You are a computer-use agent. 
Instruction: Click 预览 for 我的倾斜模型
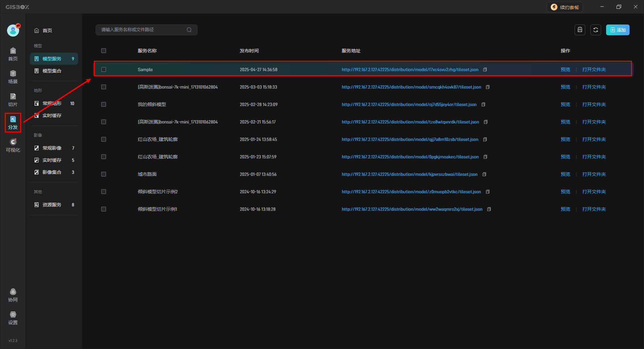[x=565, y=104]
